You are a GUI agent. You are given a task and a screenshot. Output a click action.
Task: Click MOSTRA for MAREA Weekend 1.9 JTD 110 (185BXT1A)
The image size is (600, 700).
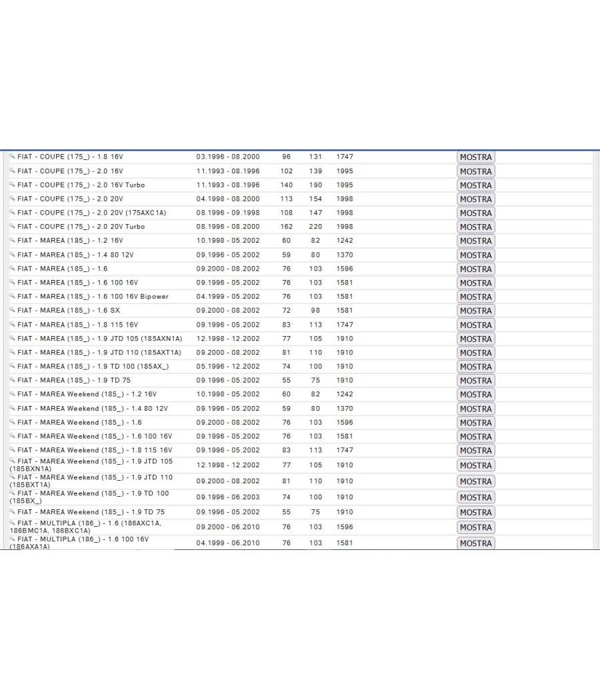click(x=476, y=481)
